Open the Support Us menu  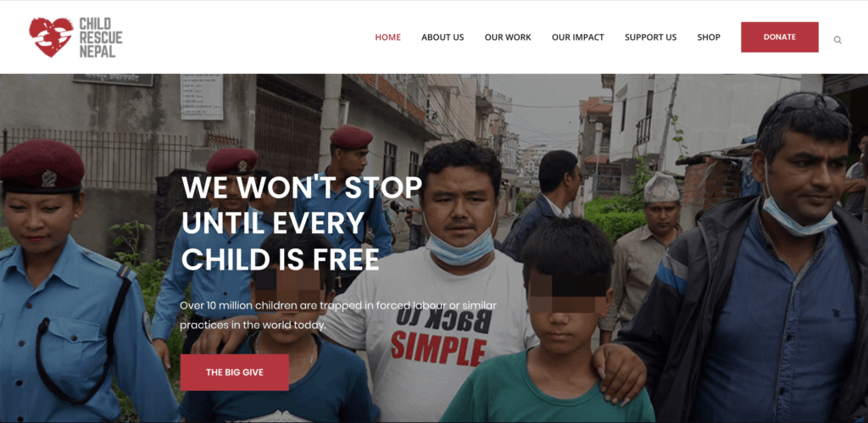[x=650, y=37]
